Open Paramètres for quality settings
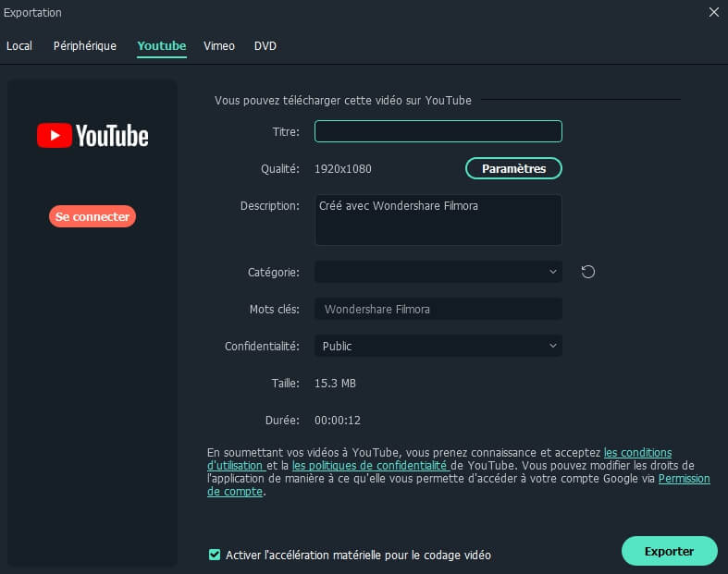 click(513, 168)
